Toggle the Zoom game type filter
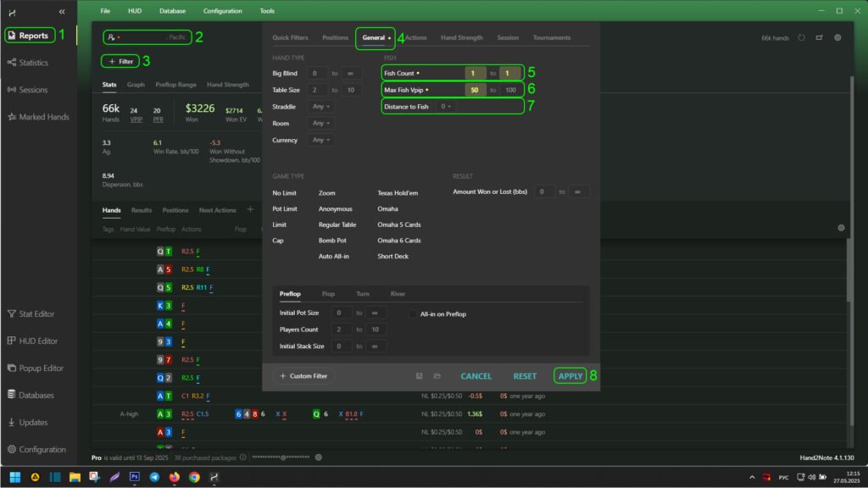 click(x=326, y=193)
